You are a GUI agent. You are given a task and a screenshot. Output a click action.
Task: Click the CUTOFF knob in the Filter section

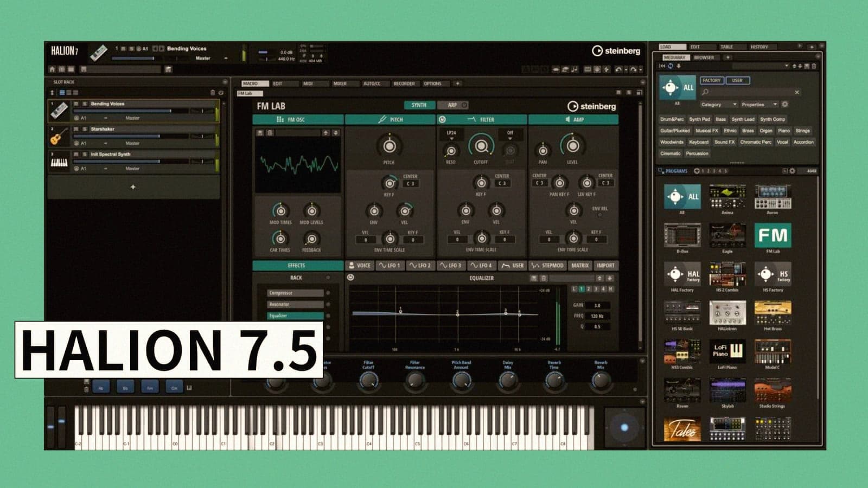click(x=481, y=145)
